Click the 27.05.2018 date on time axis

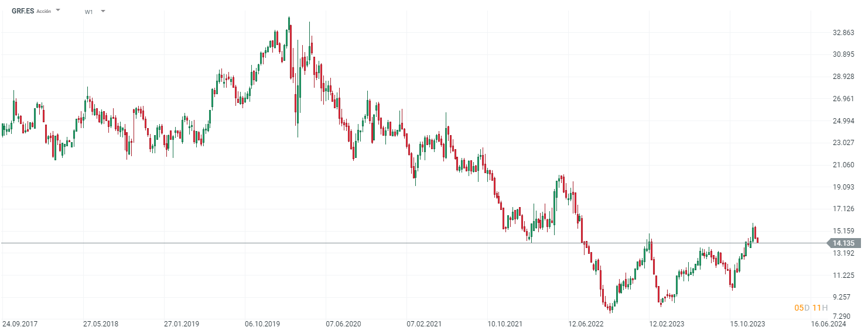100,323
